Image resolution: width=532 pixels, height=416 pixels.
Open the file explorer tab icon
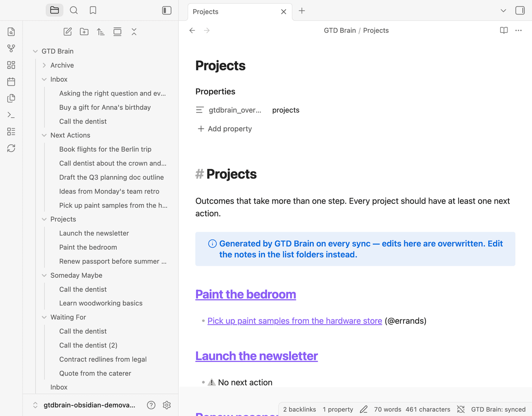[x=54, y=10]
